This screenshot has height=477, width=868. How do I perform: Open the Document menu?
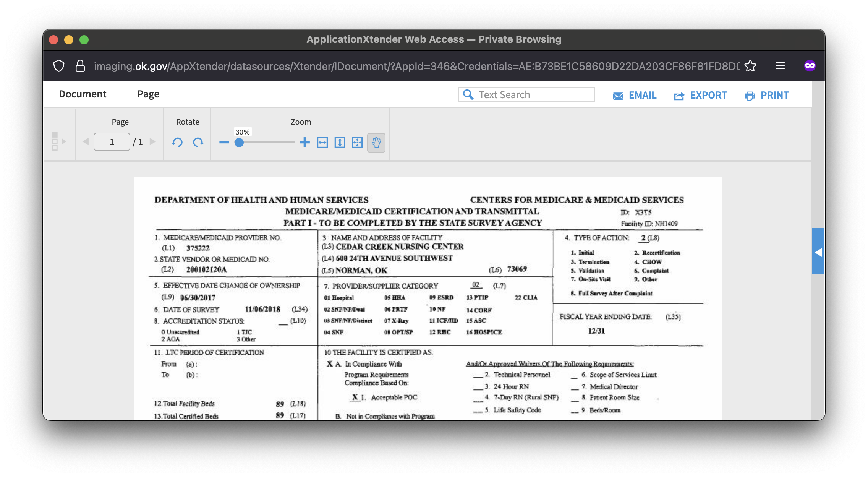[83, 94]
